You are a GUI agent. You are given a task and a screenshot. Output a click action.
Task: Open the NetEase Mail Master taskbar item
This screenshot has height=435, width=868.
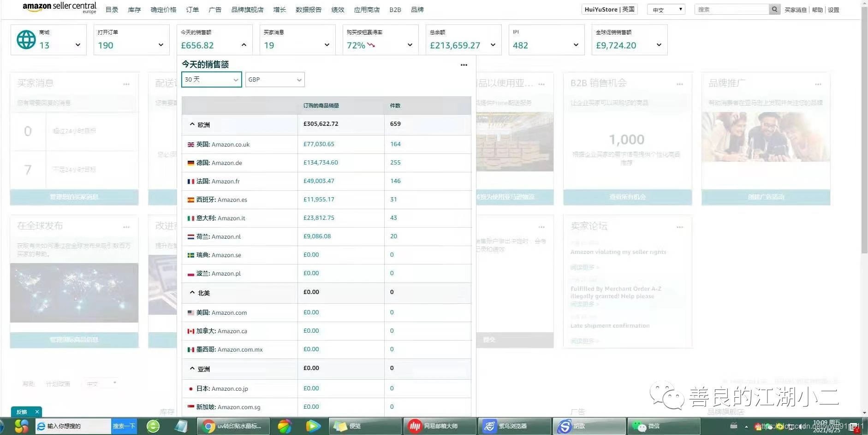(x=440, y=426)
